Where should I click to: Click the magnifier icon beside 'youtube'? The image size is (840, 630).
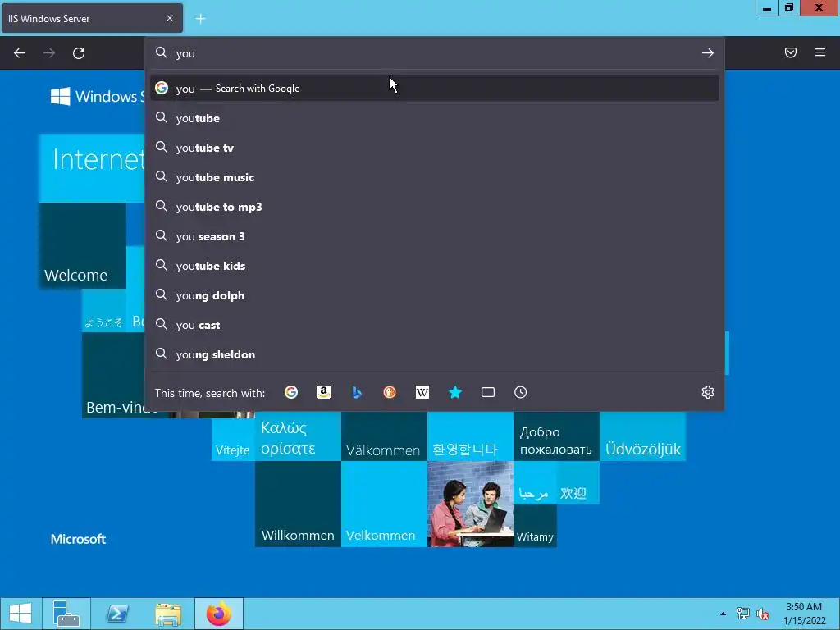(x=162, y=117)
